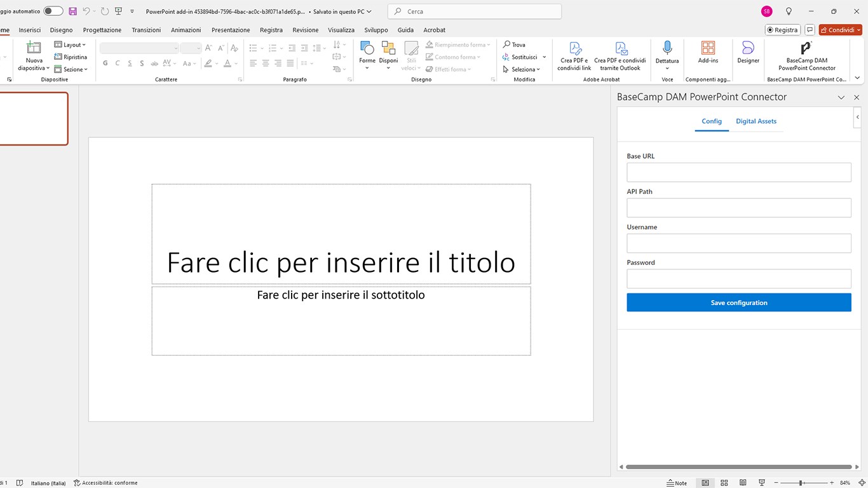868x488 pixels.
Task: Open reading view from status bar
Action: tap(743, 483)
